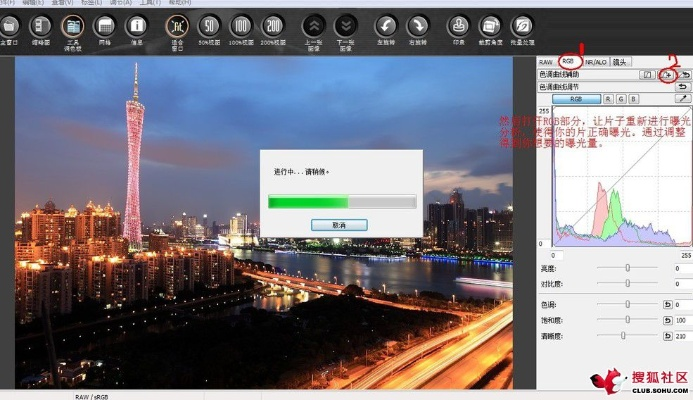Reset tone curve assist with undo arrow
The height and width of the screenshot is (400, 693).
pyautogui.click(x=685, y=75)
